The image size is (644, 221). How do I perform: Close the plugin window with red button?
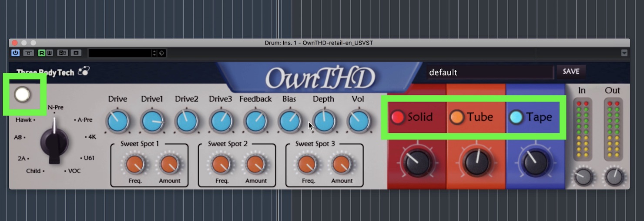[15, 43]
